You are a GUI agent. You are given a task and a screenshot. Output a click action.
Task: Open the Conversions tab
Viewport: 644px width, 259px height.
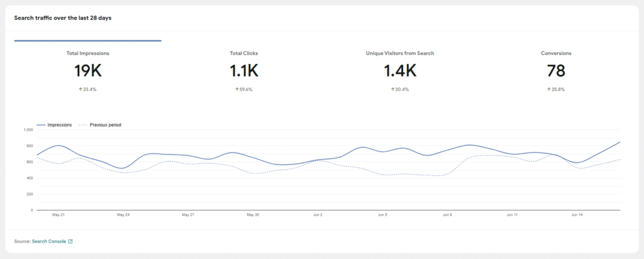click(556, 53)
